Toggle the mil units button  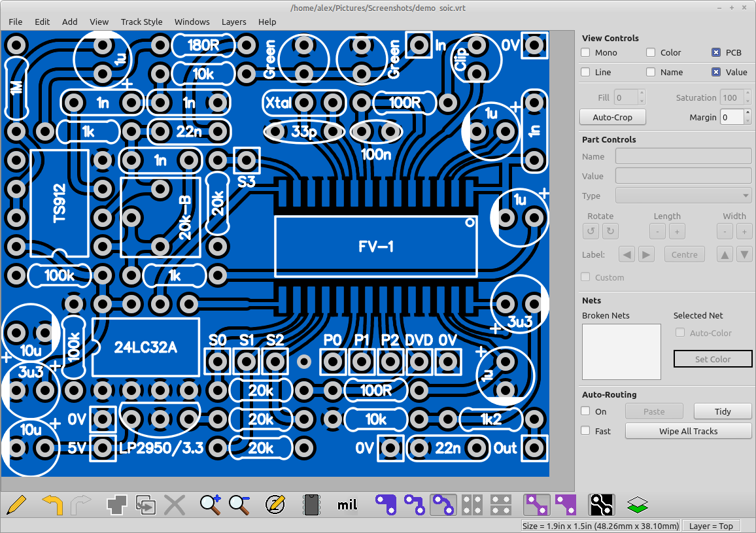click(347, 504)
